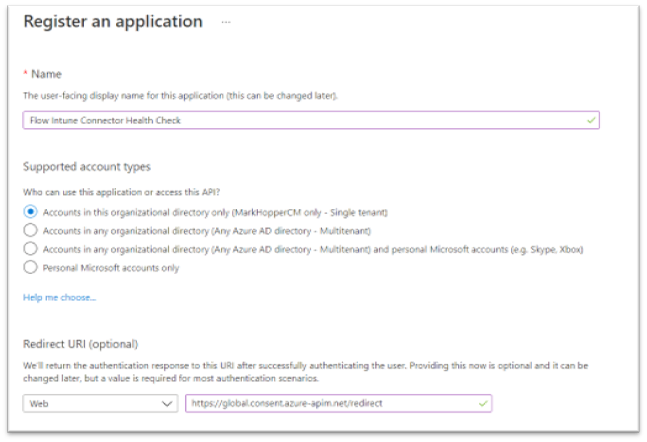This screenshot has width=647, height=442.
Task: Click the Register an application page title
Action: click(x=112, y=22)
